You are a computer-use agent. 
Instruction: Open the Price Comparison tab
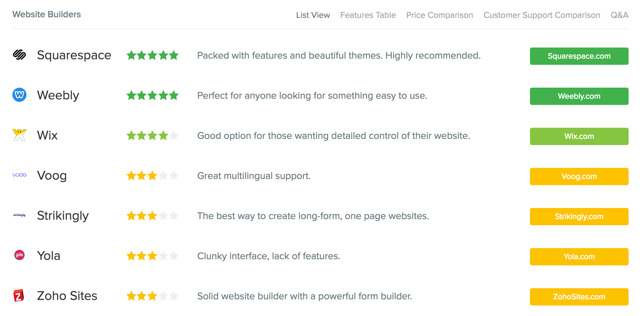[439, 15]
